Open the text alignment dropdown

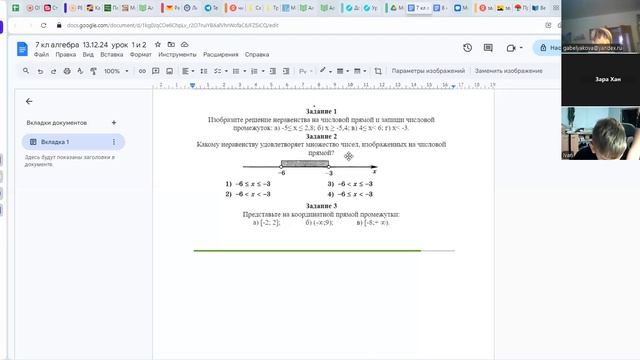pos(188,71)
